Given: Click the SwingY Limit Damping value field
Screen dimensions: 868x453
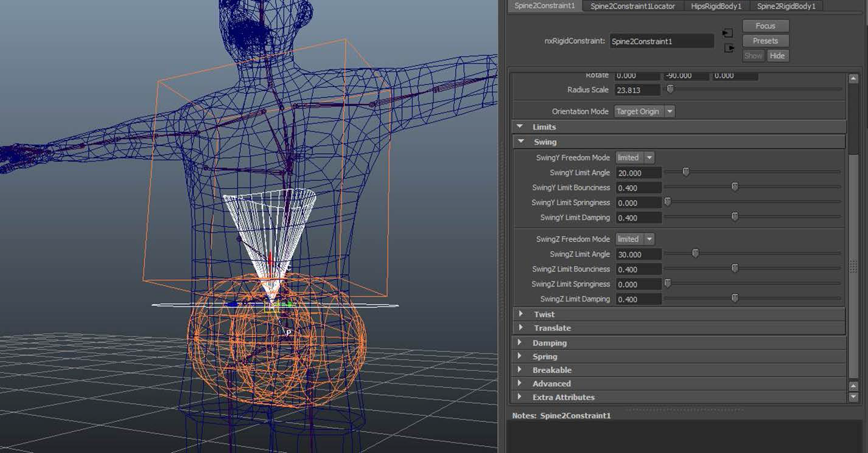Looking at the screenshot, I should 639,218.
